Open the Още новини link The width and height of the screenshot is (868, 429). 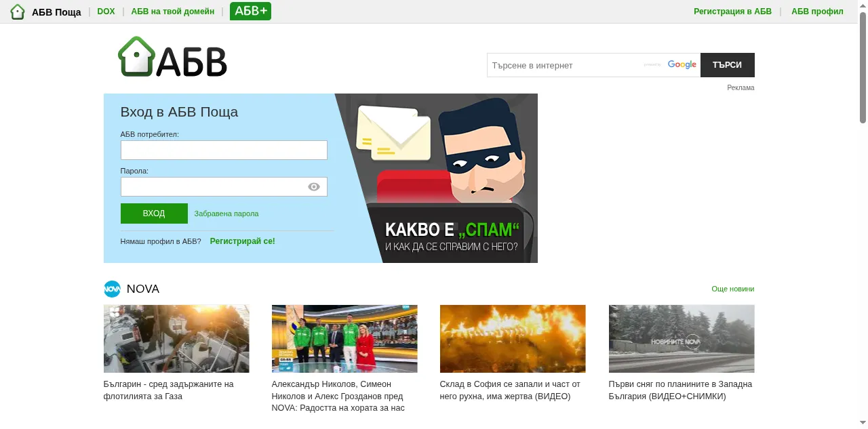click(732, 289)
